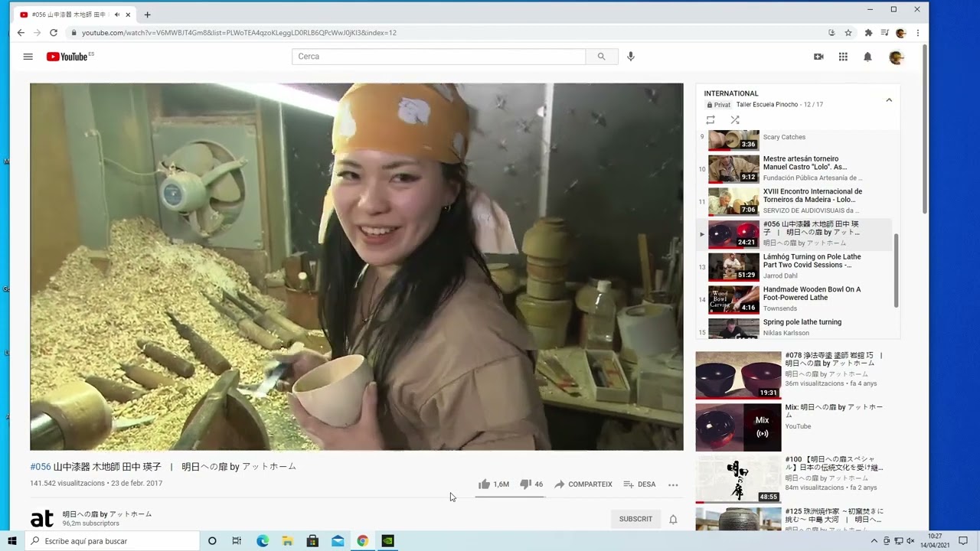This screenshot has width=980, height=551.
Task: Open the green NVIDIA taskbar app
Action: (387, 541)
